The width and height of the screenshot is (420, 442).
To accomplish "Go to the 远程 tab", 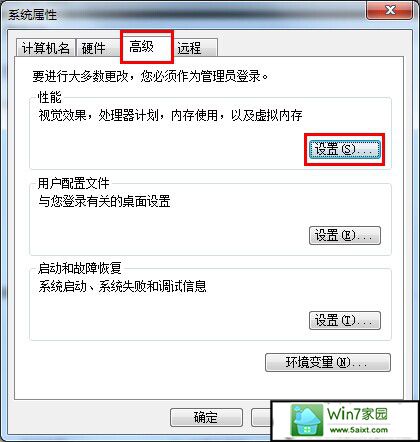I will pos(197,48).
